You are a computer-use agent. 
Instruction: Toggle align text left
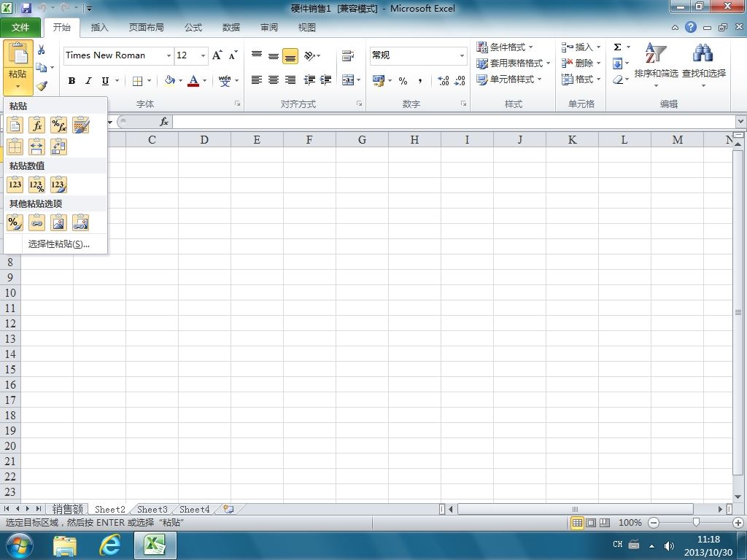coord(257,80)
